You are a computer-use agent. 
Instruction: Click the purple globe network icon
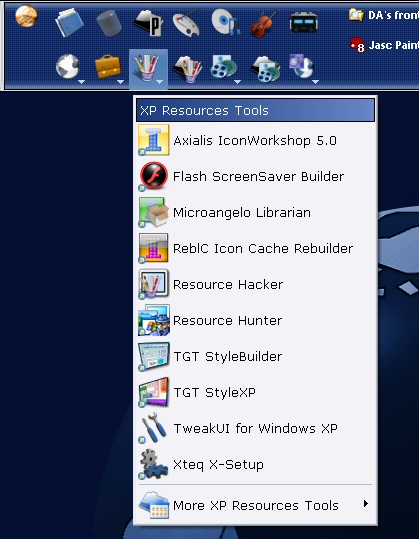coord(301,66)
